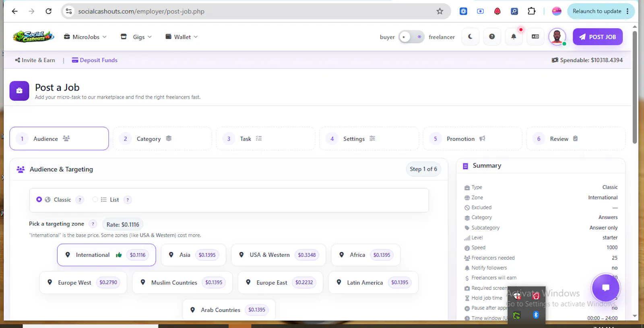Viewport: 644px width, 328px height.
Task: Open the Invite & Earn link
Action: [35, 60]
